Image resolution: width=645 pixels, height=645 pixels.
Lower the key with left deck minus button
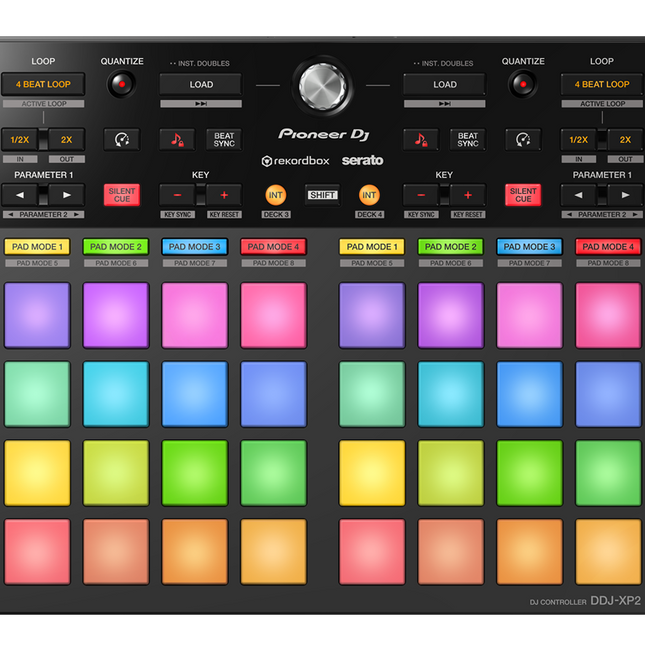177,195
